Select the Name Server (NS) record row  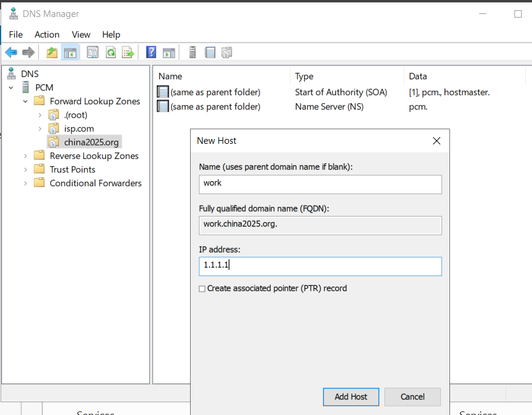[339, 107]
